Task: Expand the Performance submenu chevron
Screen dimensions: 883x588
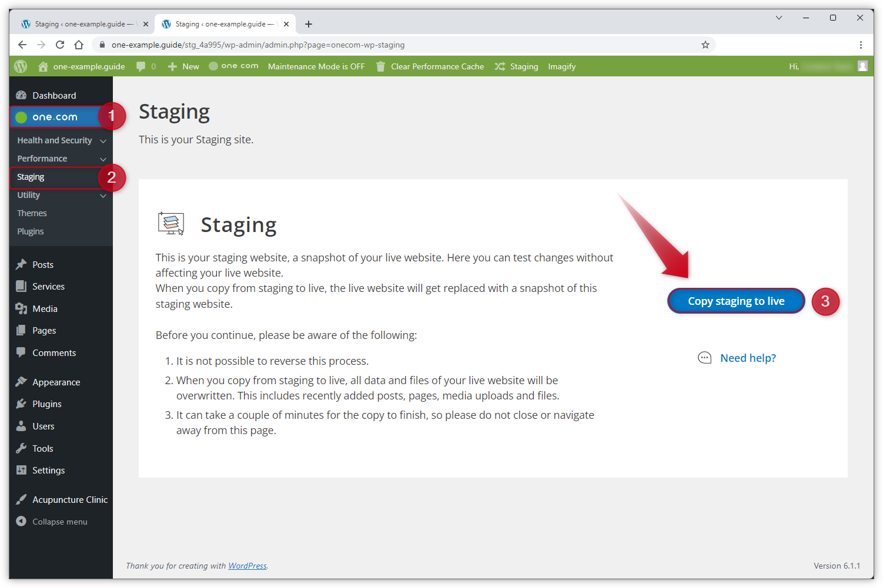Action: (x=103, y=159)
